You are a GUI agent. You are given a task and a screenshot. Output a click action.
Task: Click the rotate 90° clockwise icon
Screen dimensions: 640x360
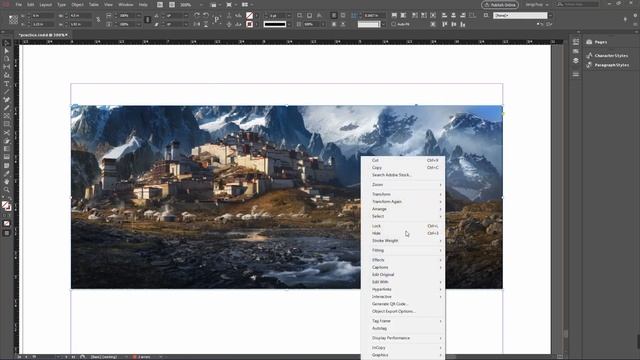tap(197, 15)
